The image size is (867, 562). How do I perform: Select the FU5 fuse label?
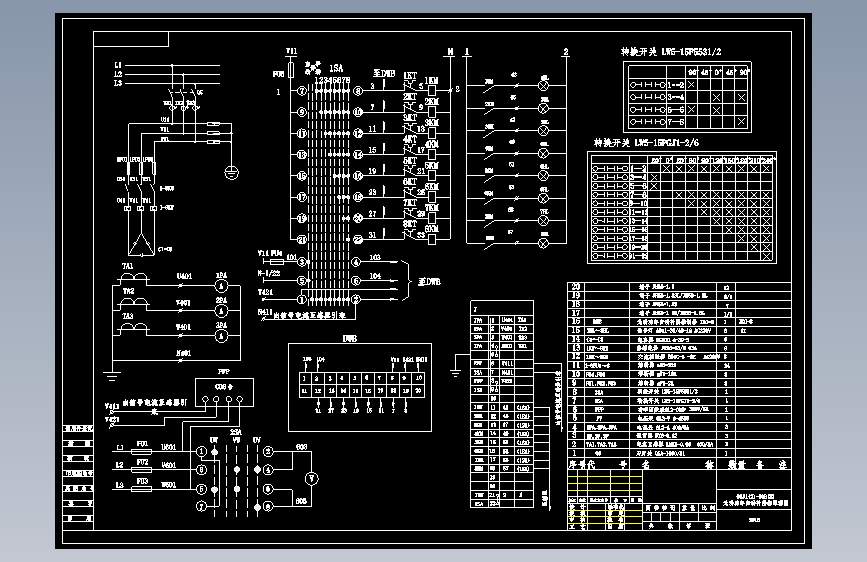[279, 74]
